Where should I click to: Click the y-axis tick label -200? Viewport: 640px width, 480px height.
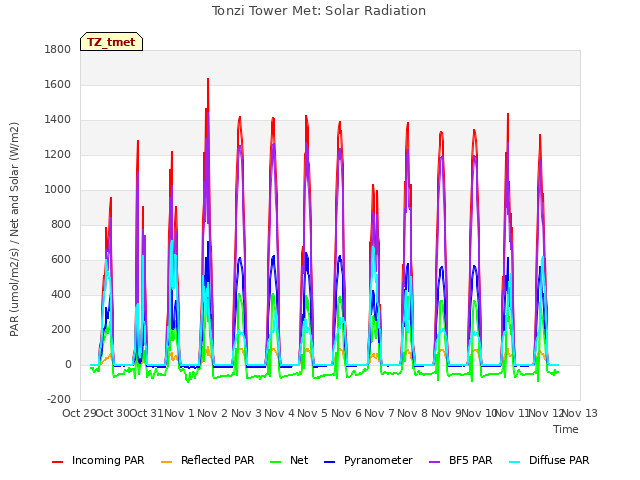point(59,400)
